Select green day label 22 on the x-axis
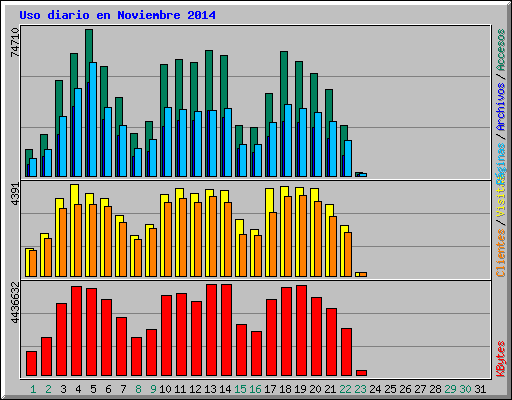The height and width of the screenshot is (400, 512). click(345, 389)
